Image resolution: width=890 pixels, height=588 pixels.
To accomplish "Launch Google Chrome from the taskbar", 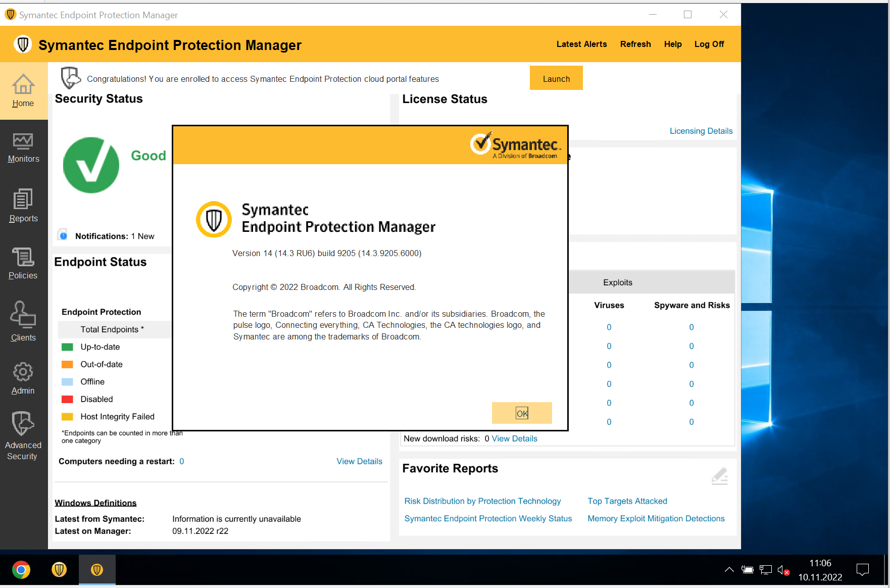I will (21, 569).
